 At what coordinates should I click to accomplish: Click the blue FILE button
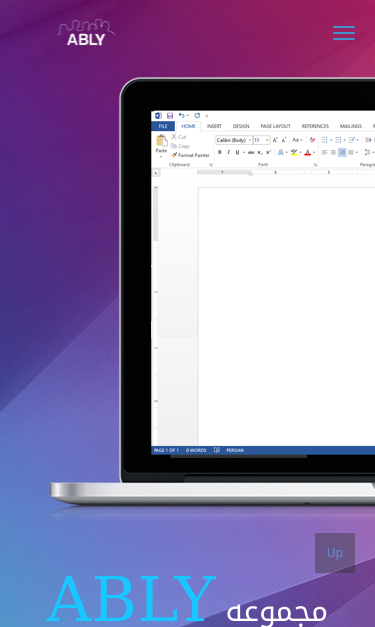[x=163, y=126]
